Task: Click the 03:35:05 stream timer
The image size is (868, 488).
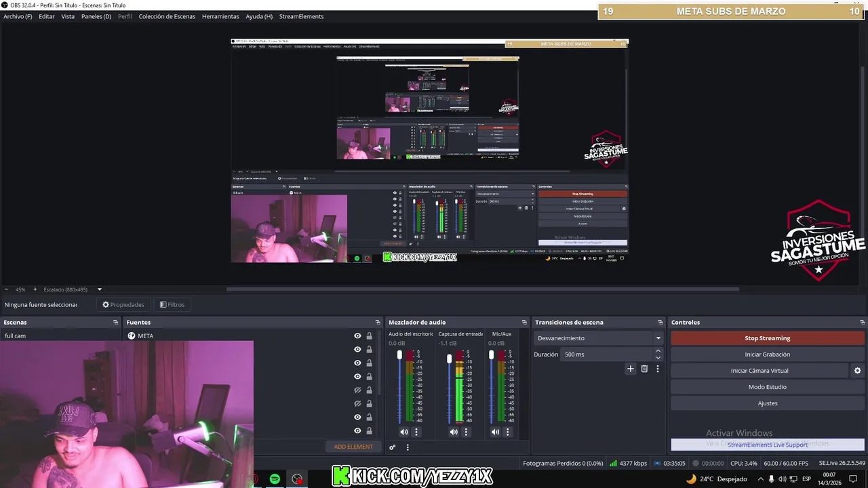Action: pyautogui.click(x=669, y=464)
